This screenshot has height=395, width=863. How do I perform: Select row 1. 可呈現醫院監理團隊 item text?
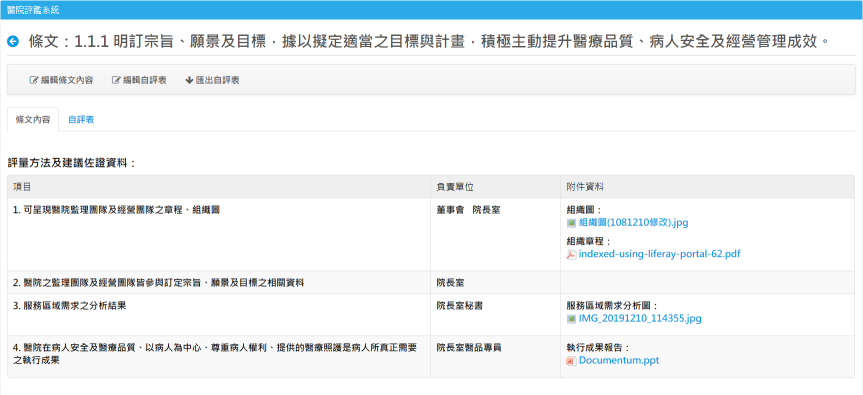pyautogui.click(x=116, y=210)
